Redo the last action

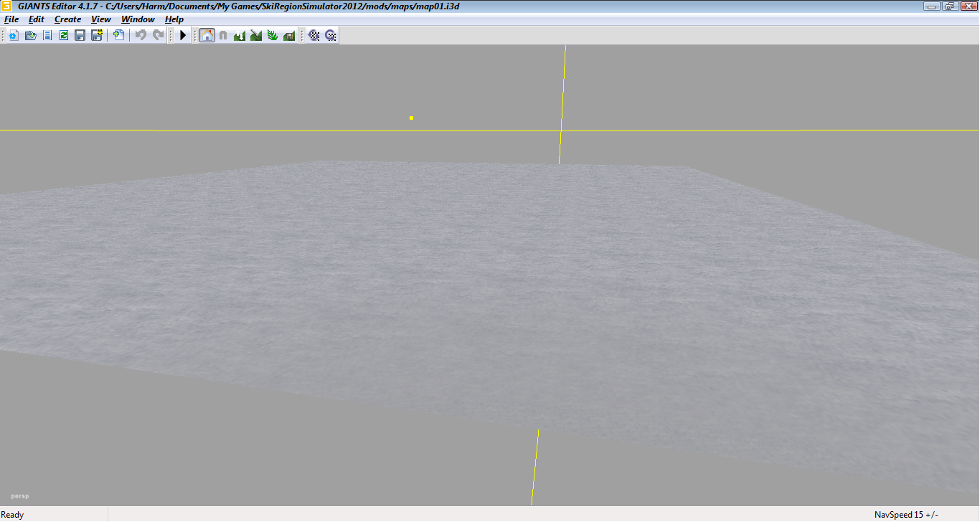click(158, 35)
